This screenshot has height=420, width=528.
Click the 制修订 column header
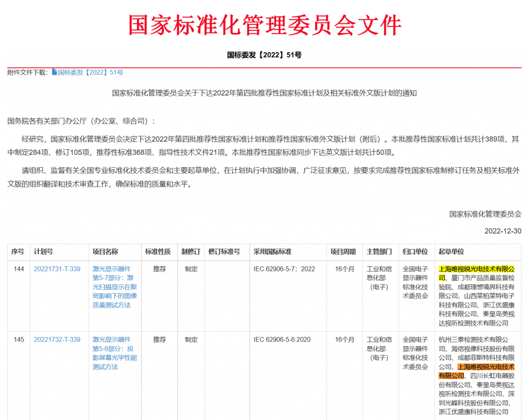tap(191, 252)
